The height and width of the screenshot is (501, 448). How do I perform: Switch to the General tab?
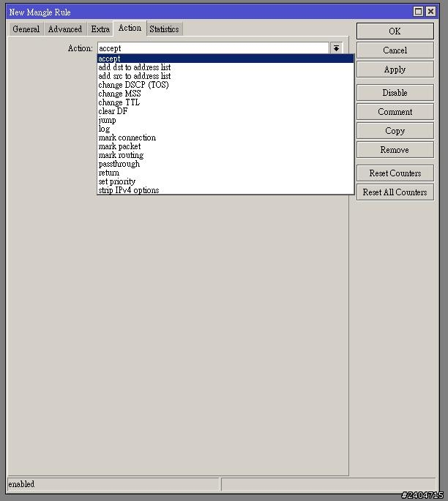click(26, 29)
